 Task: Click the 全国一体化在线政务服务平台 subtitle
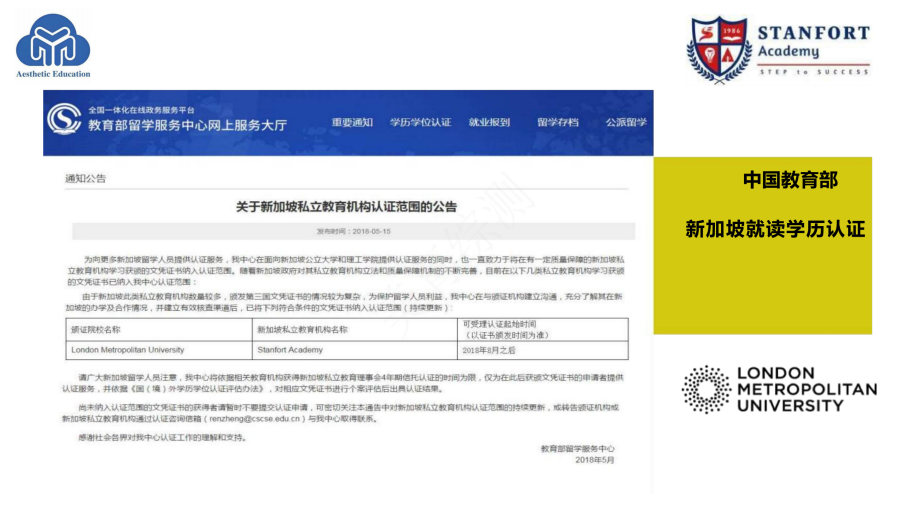[x=141, y=110]
